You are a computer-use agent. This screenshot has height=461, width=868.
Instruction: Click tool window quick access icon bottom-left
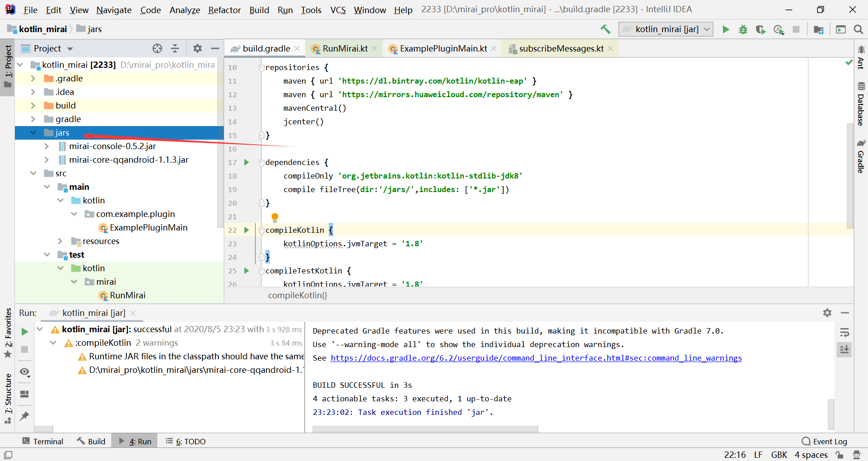8,455
